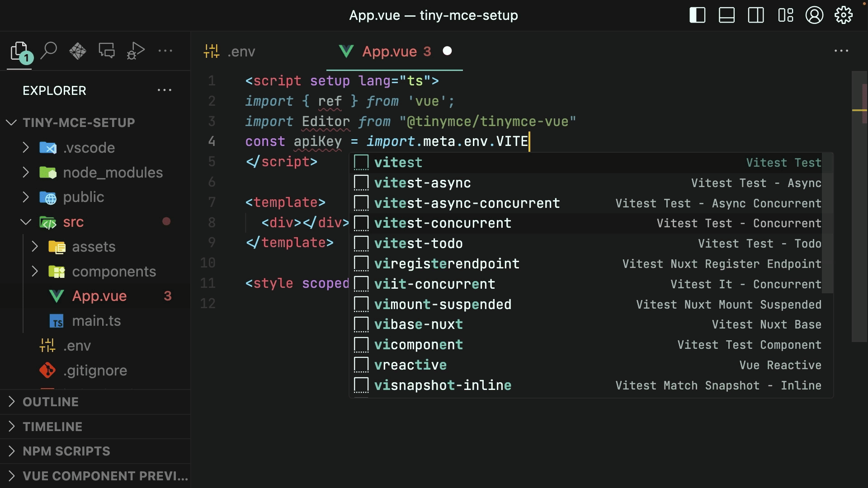Viewport: 868px width, 488px height.
Task: Click the settings icon on the .env tab
Action: 212,52
